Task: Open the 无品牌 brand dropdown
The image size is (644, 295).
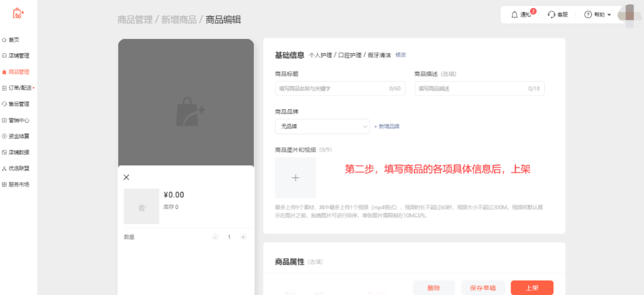Action: 322,127
